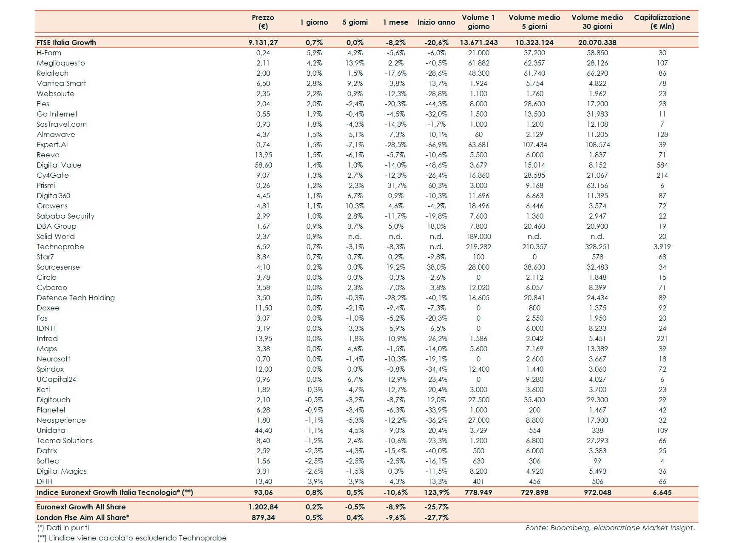Viewport: 756px width, 543px height.
Task: Click the "London Ftse Aim All Share*" label
Action: 83,517
